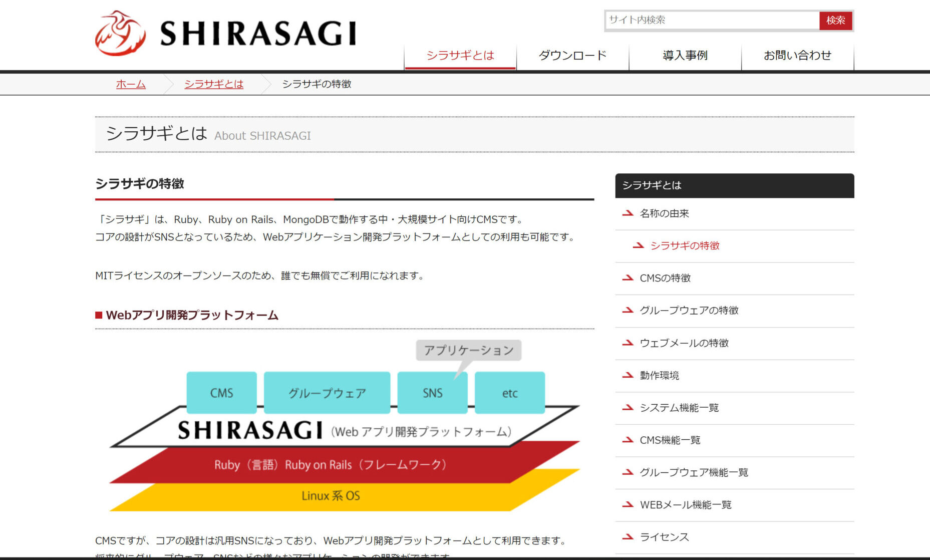The height and width of the screenshot is (560, 930).
Task: Open the 導入事例 menu item
Action: (685, 56)
